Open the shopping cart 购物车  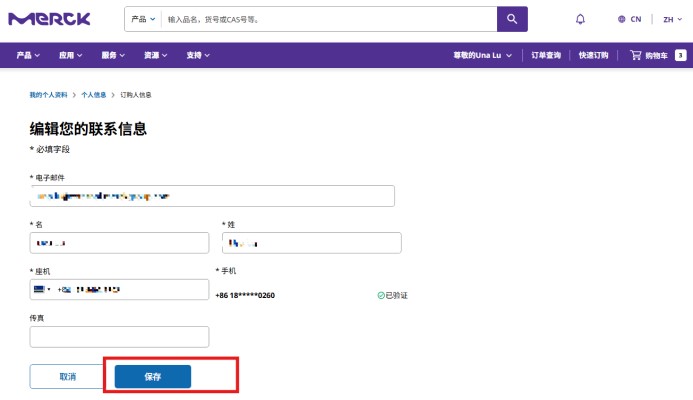pos(650,55)
